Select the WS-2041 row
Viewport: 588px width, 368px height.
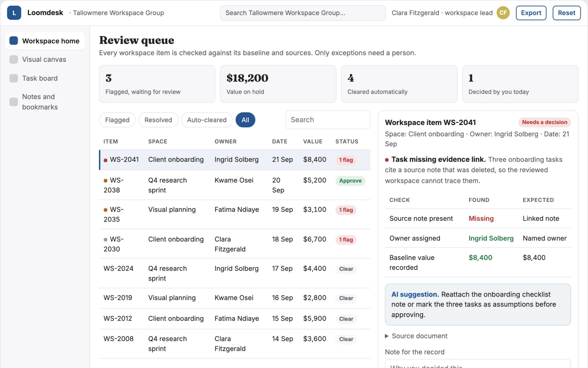[x=234, y=160]
